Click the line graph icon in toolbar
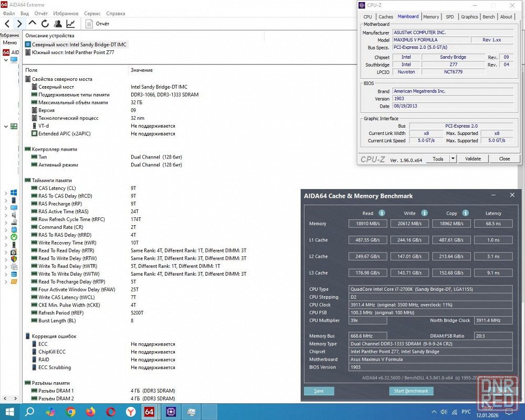This screenshot has height=420, width=525. click(70, 24)
